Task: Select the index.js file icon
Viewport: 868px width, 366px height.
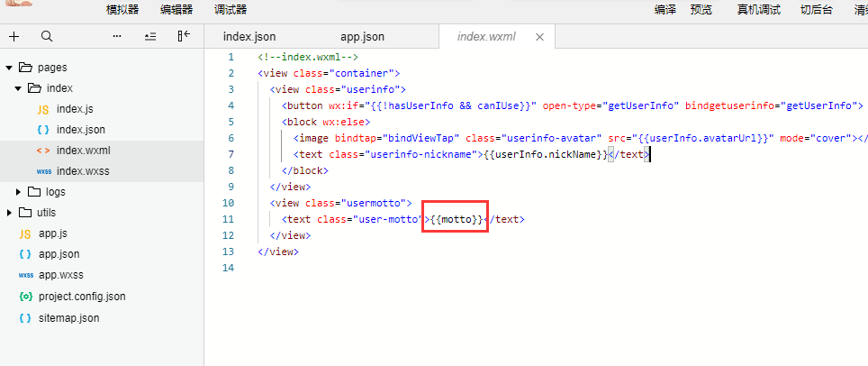Action: tap(42, 109)
